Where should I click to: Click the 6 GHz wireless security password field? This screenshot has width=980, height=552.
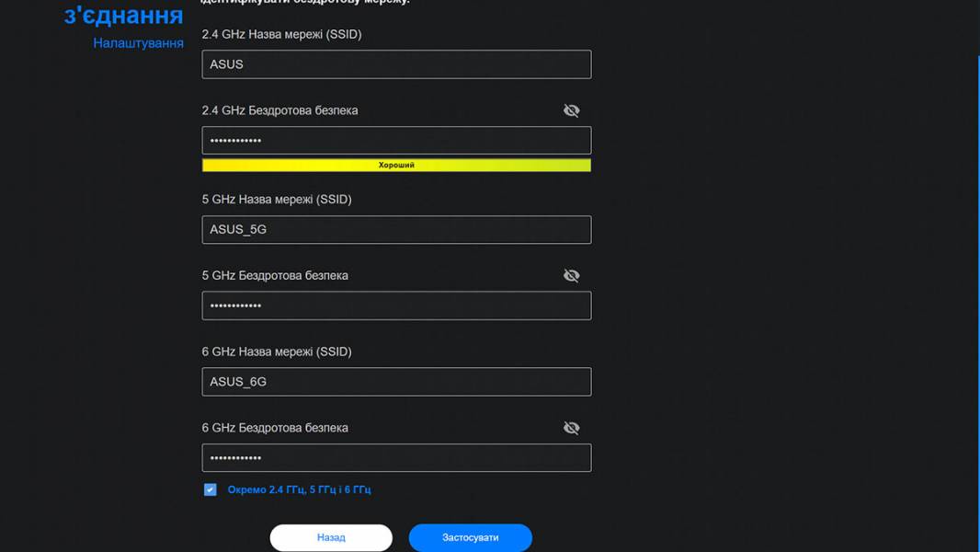click(x=396, y=457)
